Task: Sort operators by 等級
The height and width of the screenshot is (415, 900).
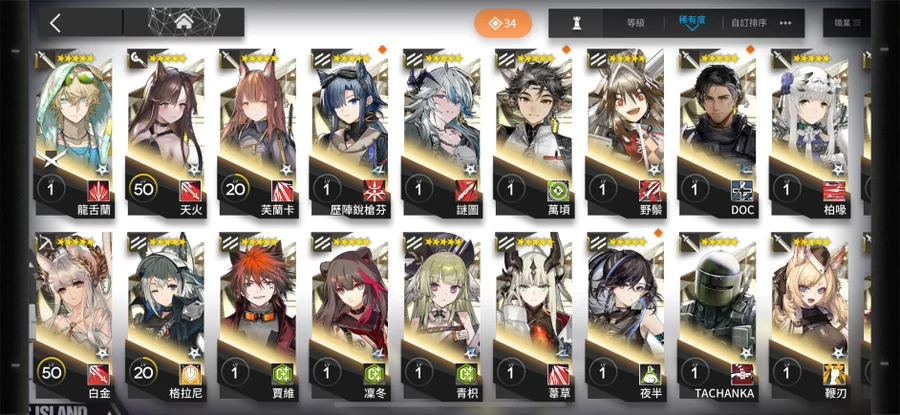Action: (635, 24)
